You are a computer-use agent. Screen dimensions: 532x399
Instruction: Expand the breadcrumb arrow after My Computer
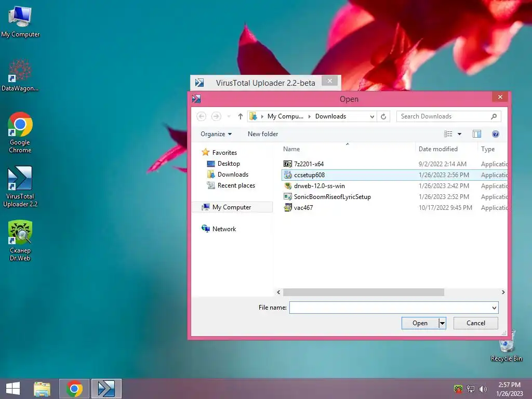click(310, 116)
